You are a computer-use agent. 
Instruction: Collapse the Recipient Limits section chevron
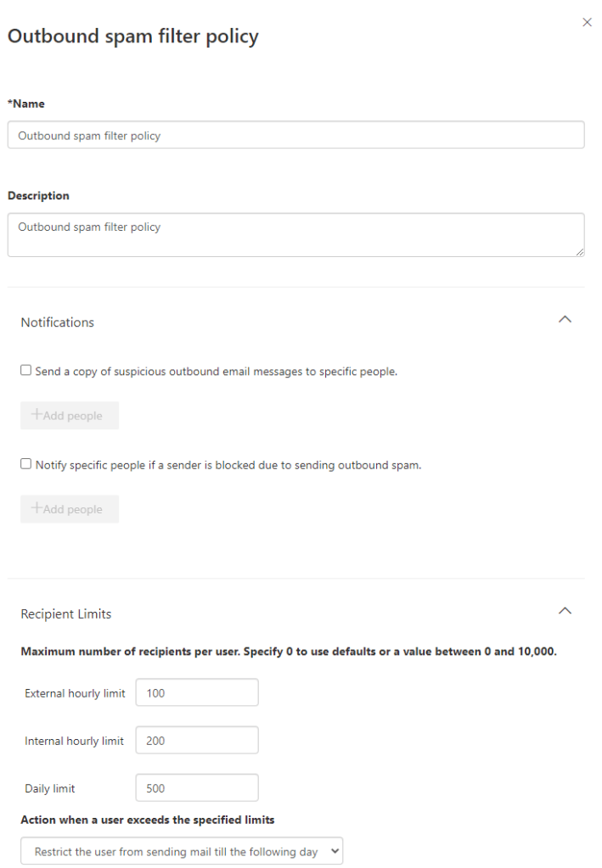(x=565, y=611)
